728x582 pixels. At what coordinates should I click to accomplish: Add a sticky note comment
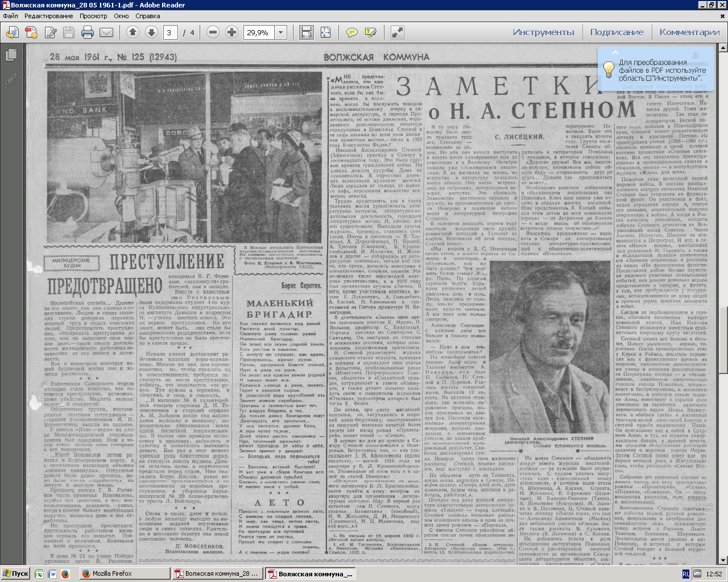tap(352, 32)
